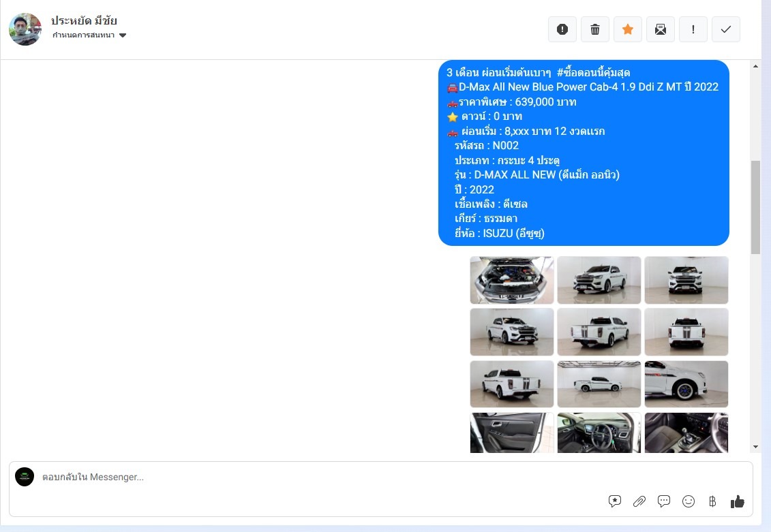
Task: Open ประหยัด มีชัย contact name
Action: coord(84,20)
